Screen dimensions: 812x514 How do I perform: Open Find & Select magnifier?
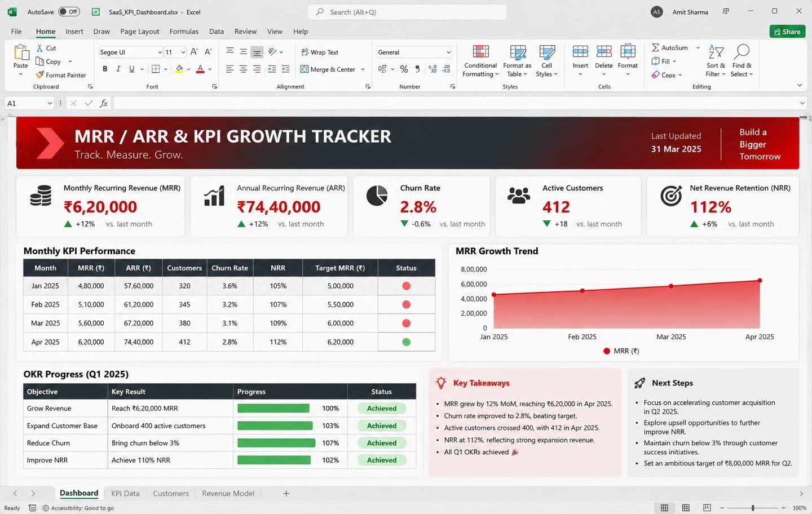[x=742, y=61]
